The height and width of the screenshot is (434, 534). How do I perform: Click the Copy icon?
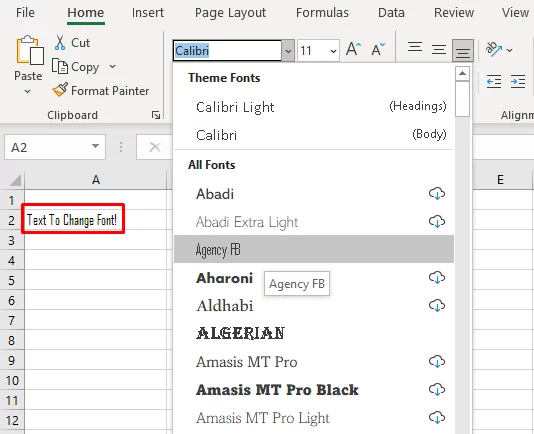tap(60, 66)
